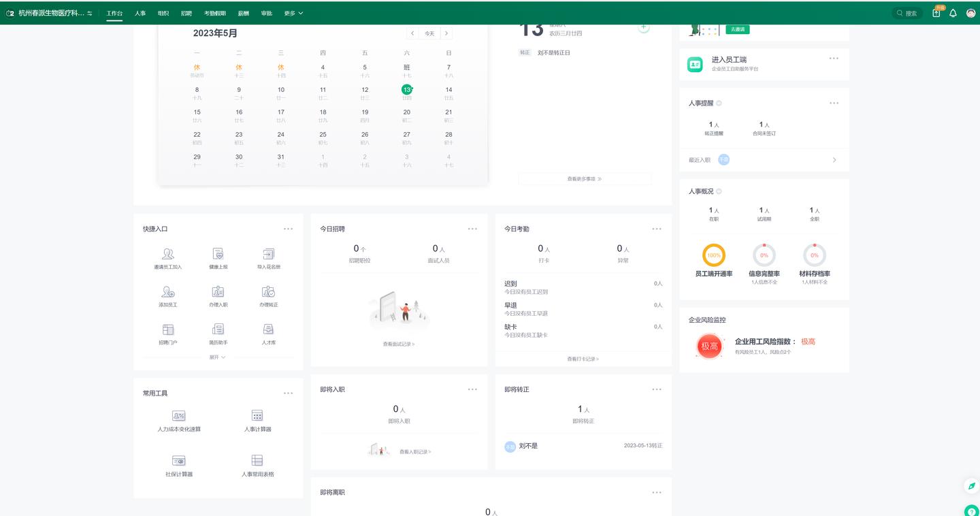Click the info icon beside 人事提醒

(719, 103)
